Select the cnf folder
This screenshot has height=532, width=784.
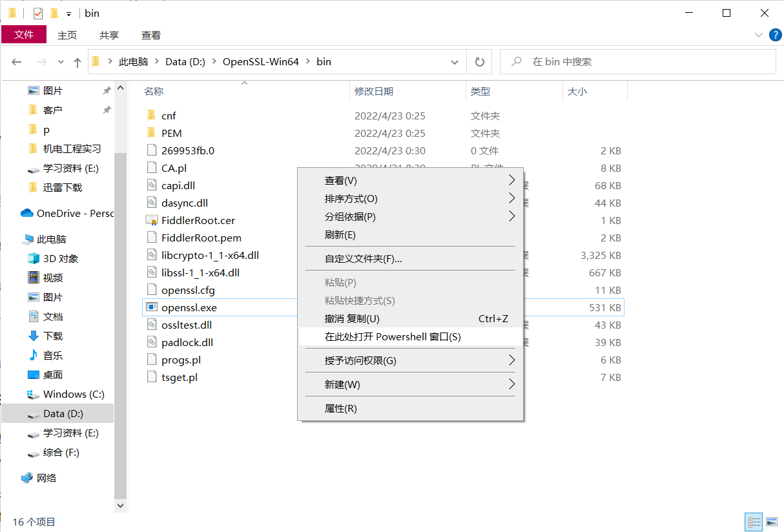click(169, 116)
